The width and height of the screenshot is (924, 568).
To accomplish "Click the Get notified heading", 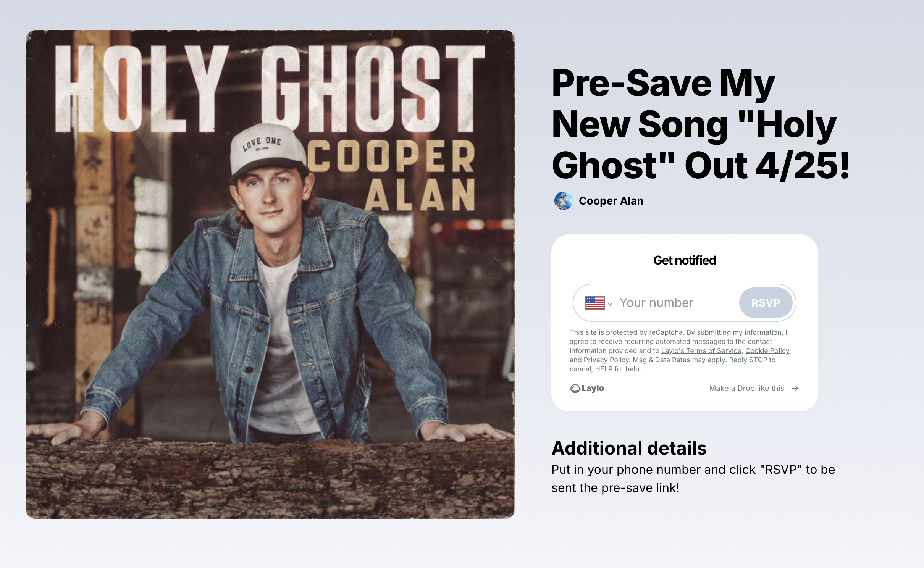I will [685, 260].
